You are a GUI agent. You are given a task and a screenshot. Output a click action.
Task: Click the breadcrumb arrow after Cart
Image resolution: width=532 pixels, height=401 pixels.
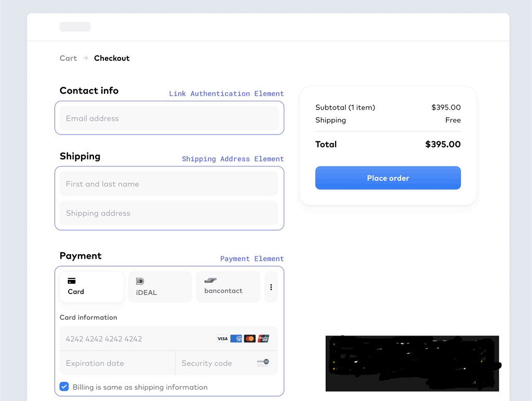click(x=86, y=58)
